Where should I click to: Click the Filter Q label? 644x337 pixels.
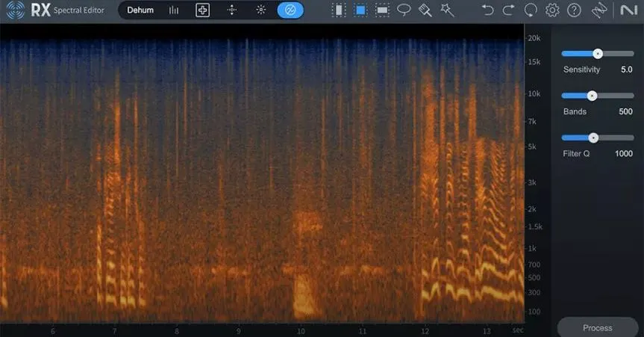click(576, 153)
